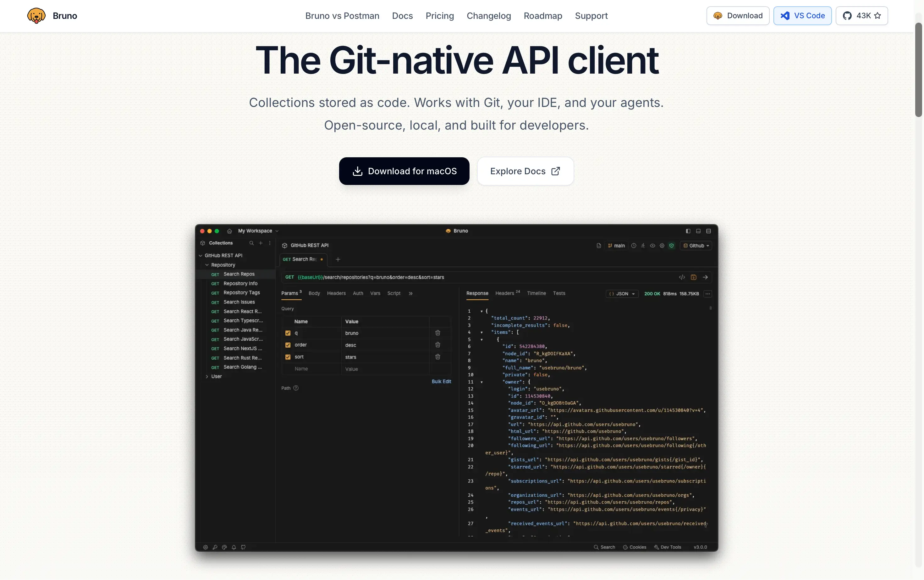Generate code with the </> icon
Screen dimensions: 924x580
(x=682, y=277)
